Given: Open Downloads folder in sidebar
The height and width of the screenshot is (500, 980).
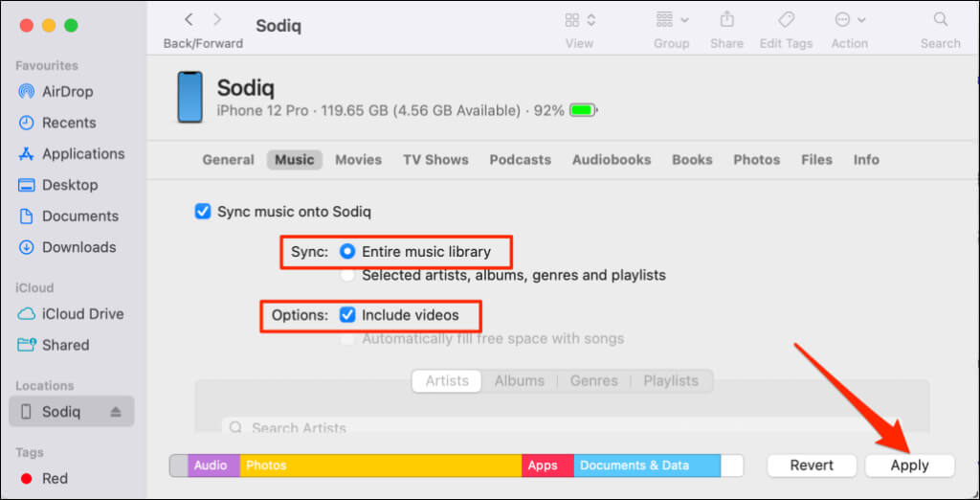Looking at the screenshot, I should [67, 247].
